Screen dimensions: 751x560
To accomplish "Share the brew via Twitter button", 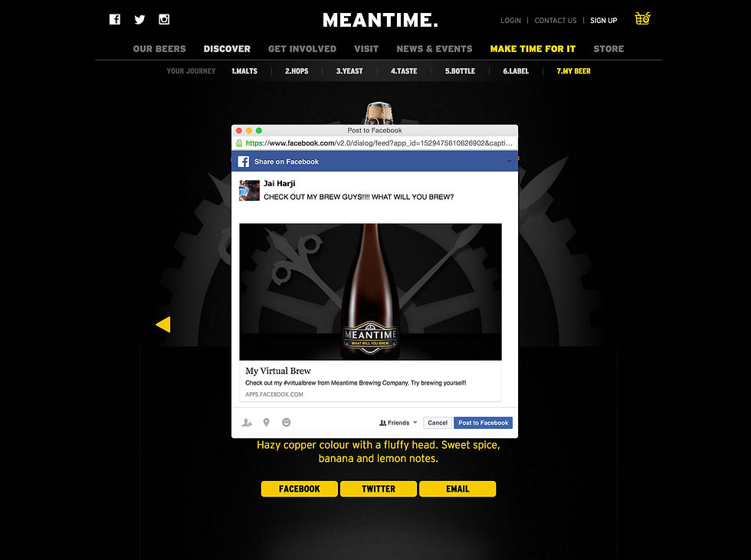I will [379, 489].
